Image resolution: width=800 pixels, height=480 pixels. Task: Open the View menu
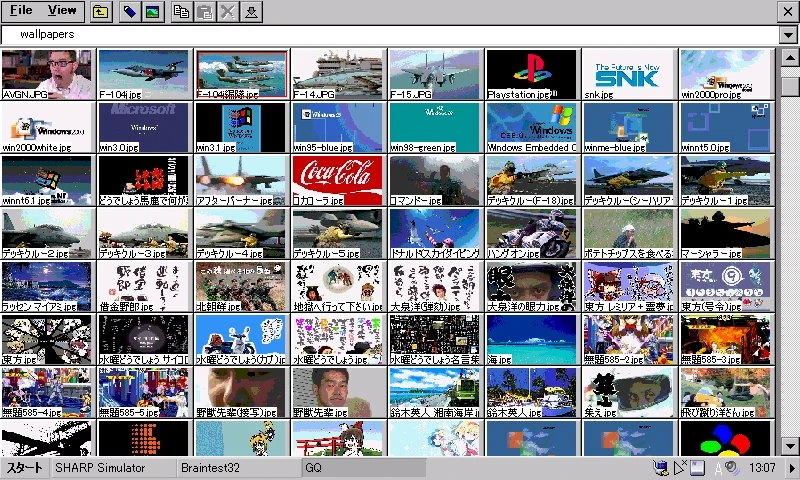(x=62, y=11)
